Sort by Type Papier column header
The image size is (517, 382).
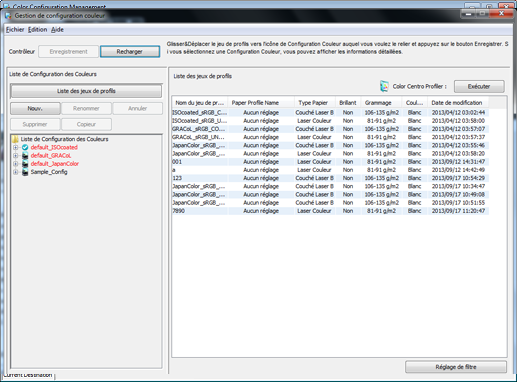point(315,103)
